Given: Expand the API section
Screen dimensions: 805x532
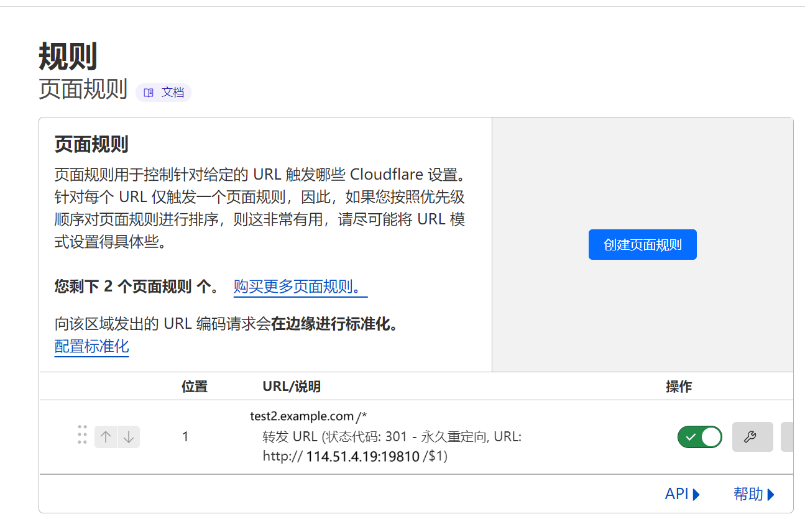Looking at the screenshot, I should point(682,494).
